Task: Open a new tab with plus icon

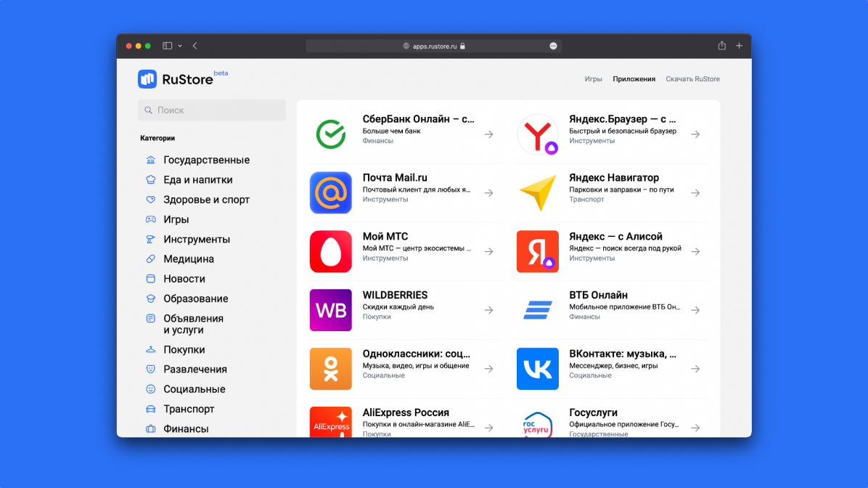Action: coord(739,46)
